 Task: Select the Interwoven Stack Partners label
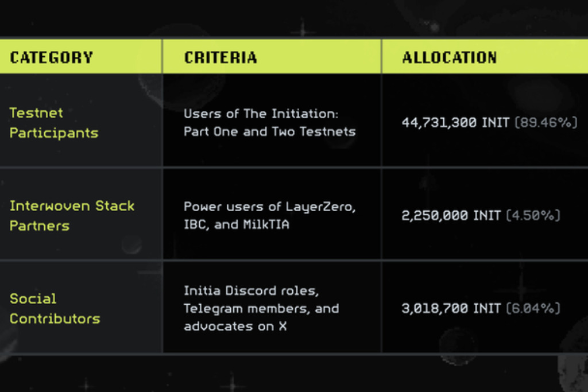coord(72,215)
